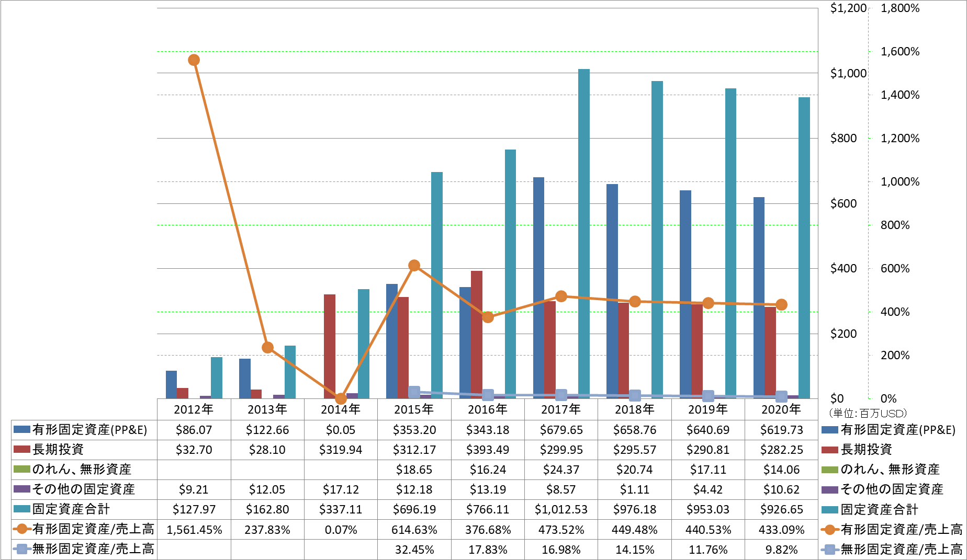
Task: Select the 2016年 column header
Action: [488, 409]
